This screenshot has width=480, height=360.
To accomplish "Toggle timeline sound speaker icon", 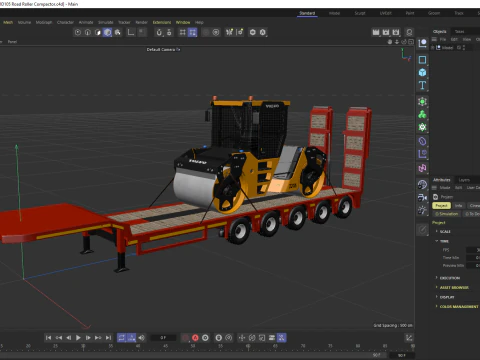I will click(x=142, y=338).
